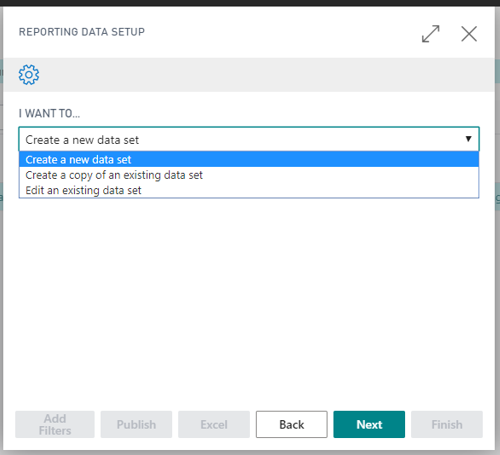This screenshot has height=455, width=500.
Task: Close the Reporting Data Setup dialog
Action: [x=469, y=34]
